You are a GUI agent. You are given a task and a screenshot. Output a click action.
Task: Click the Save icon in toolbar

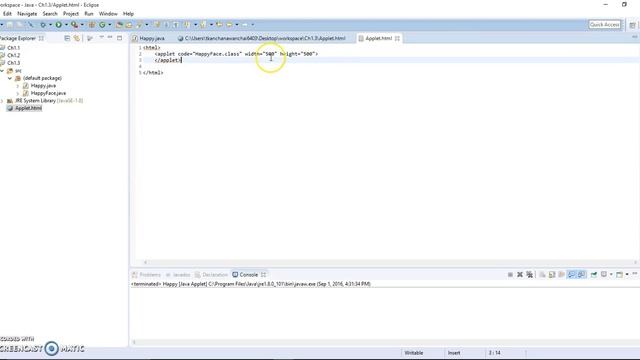9,24
